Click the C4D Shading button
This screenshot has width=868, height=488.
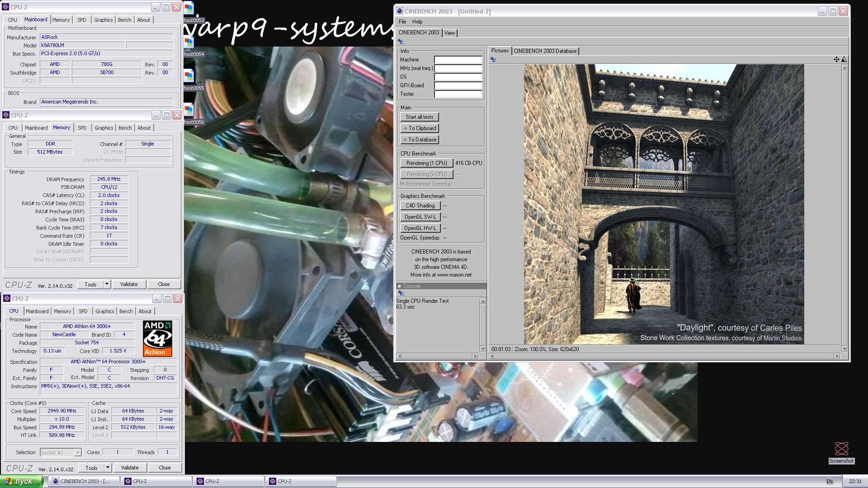tap(420, 206)
